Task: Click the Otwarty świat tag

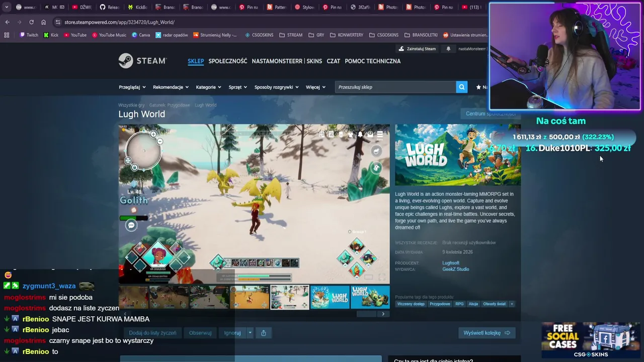Action: click(x=494, y=304)
